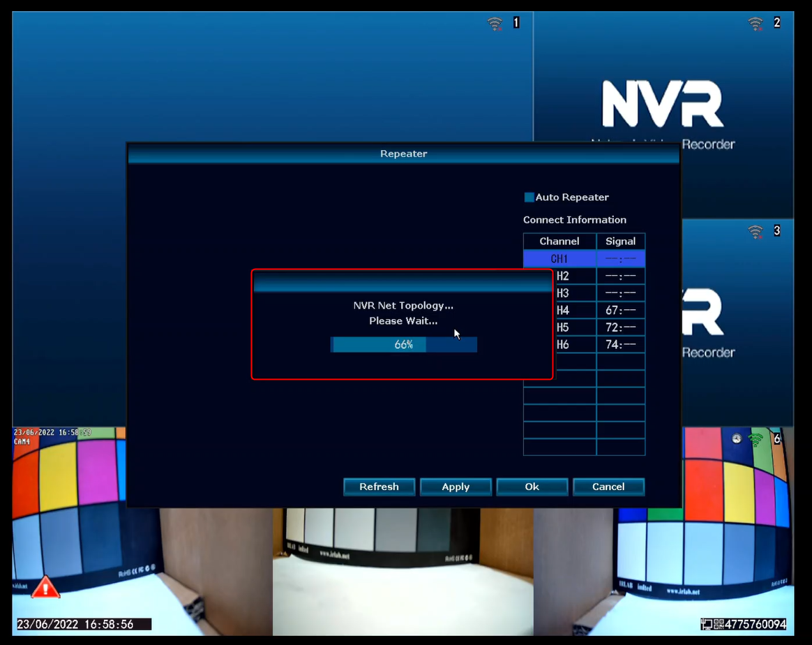Click the network computer icon beside device ID
This screenshot has width=812, height=645.
pos(707,624)
